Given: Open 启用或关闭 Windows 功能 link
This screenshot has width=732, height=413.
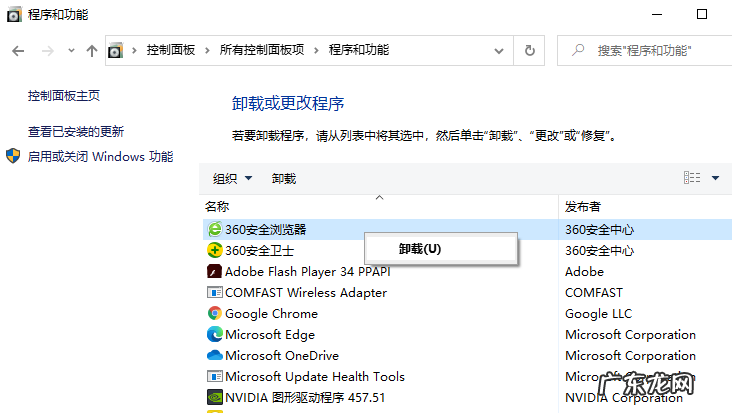Looking at the screenshot, I should (100, 156).
